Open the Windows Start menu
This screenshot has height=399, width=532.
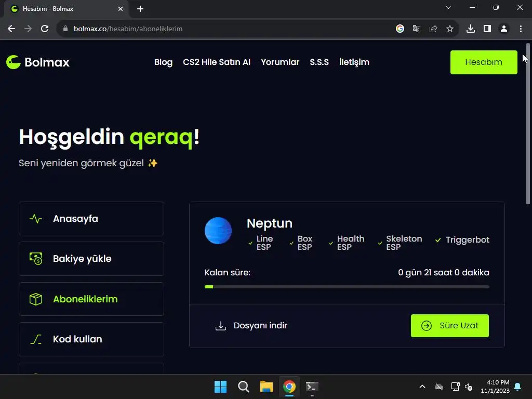point(220,387)
